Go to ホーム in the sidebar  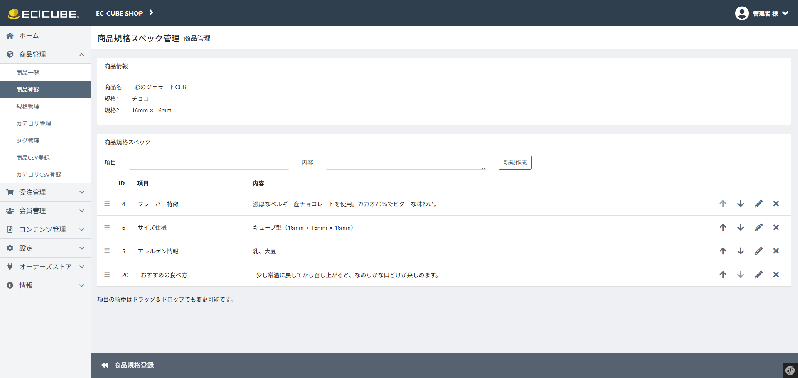(x=45, y=36)
